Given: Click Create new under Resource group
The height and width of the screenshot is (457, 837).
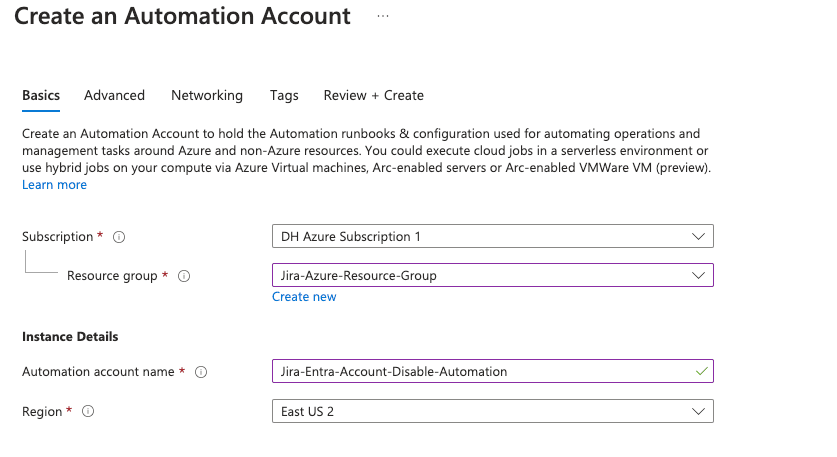Looking at the screenshot, I should pyautogui.click(x=304, y=297).
